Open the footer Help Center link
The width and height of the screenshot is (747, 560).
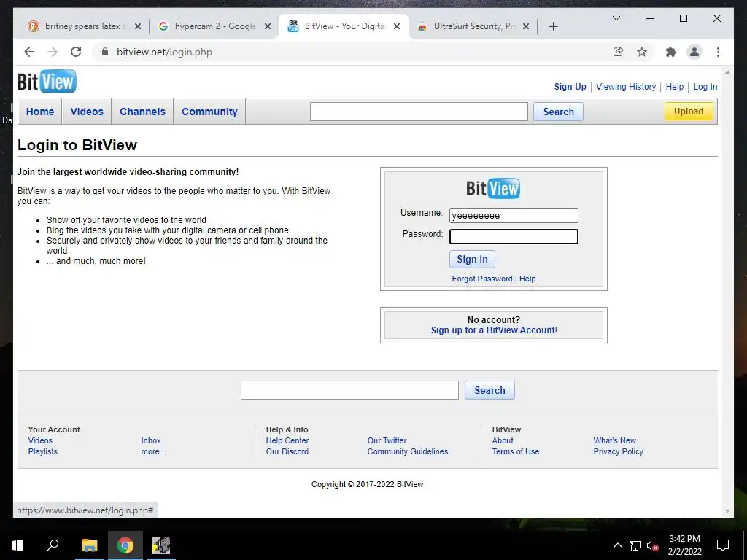pyautogui.click(x=287, y=440)
